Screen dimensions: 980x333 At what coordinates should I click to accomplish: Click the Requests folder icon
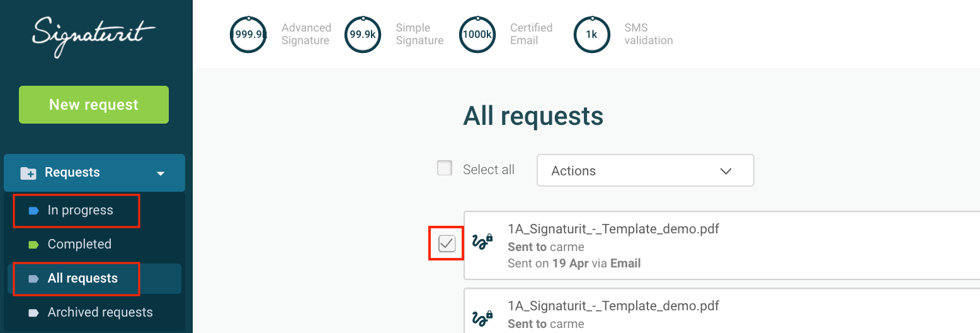point(28,173)
